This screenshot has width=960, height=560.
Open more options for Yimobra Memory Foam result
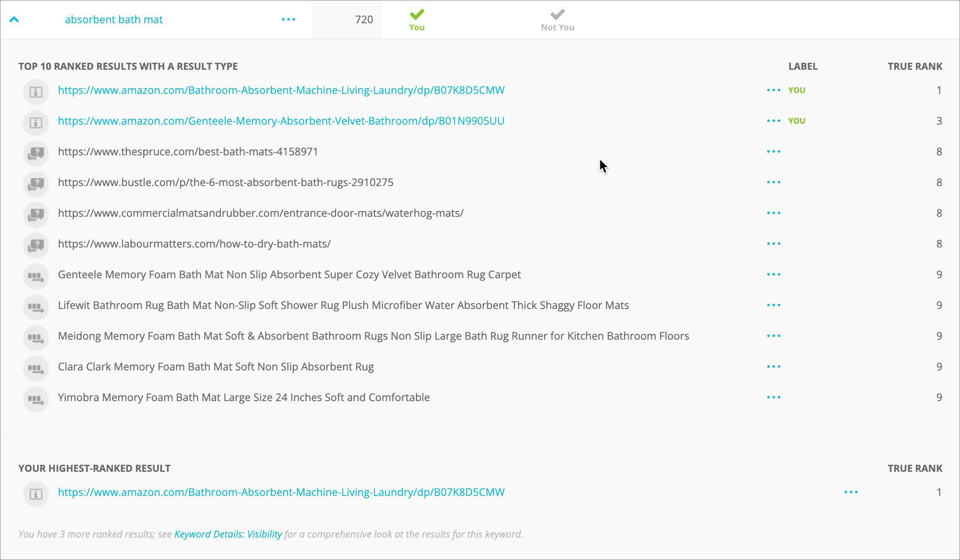point(774,397)
